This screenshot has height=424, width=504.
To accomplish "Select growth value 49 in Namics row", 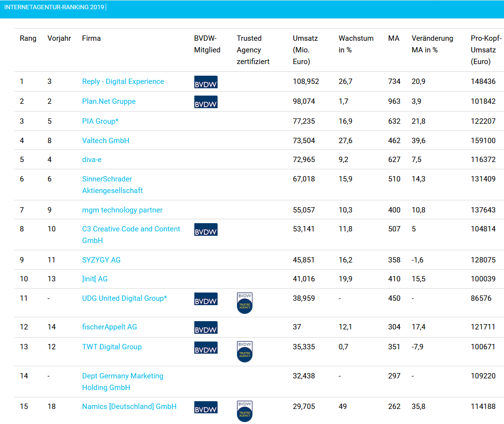I will pos(343,407).
